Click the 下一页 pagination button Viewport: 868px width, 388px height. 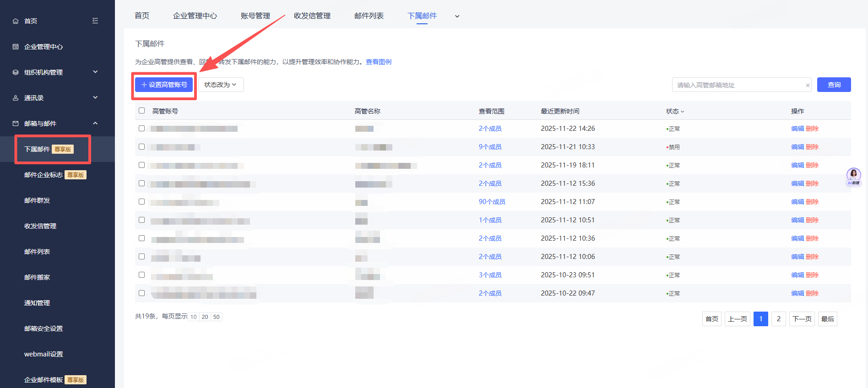pos(802,319)
